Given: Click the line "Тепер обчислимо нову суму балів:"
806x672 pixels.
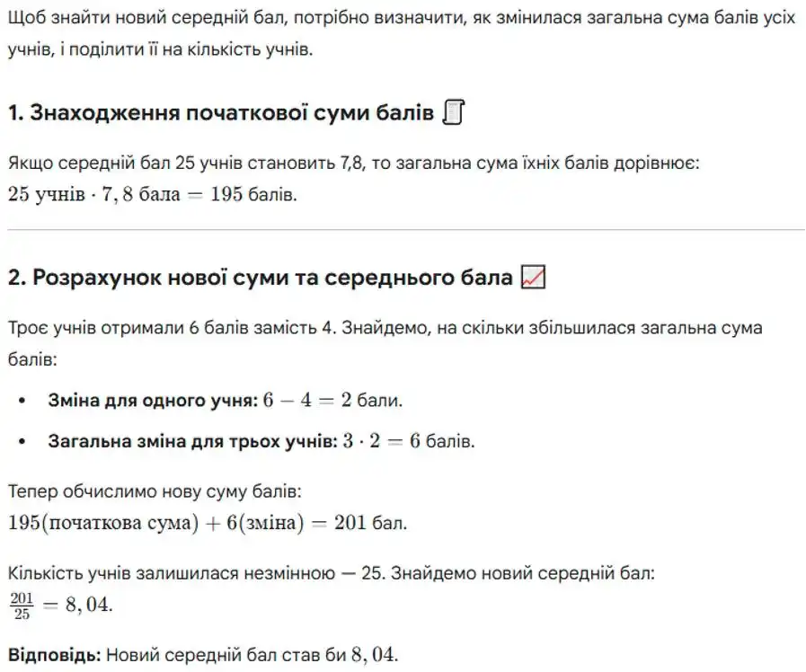Looking at the screenshot, I should click(x=155, y=493).
